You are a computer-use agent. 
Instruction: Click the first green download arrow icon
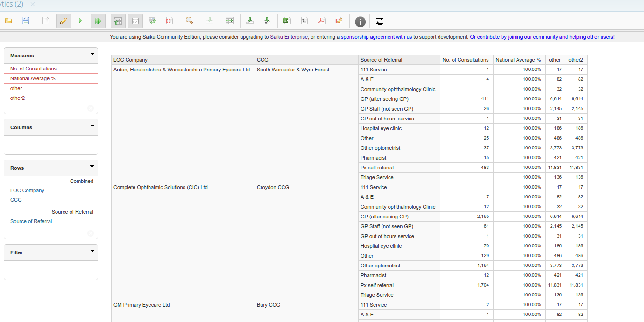(250, 21)
